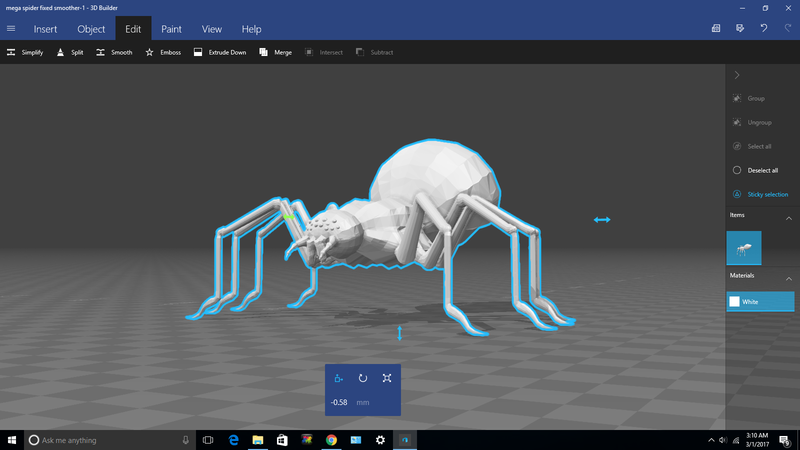Click Select all in side panel

pos(752,146)
